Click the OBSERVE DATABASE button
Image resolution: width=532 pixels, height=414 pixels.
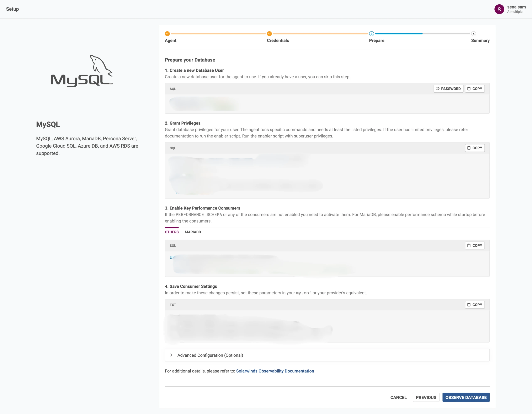pos(466,397)
